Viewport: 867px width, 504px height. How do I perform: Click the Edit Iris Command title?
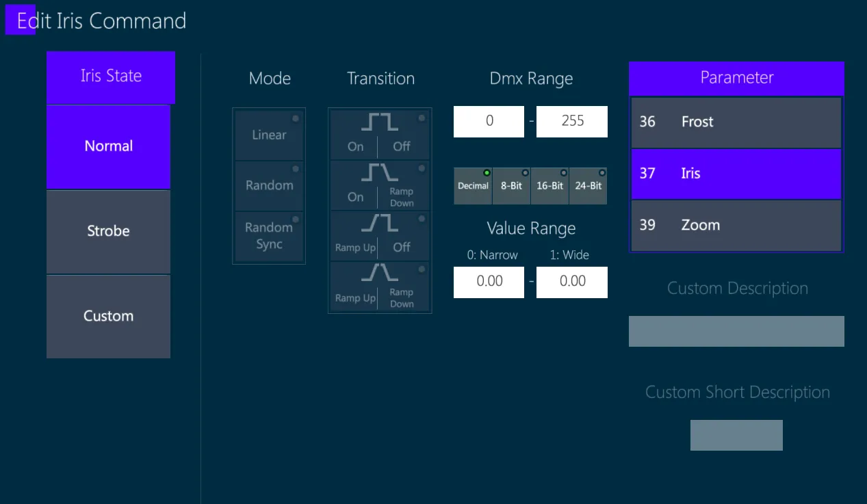(x=101, y=21)
